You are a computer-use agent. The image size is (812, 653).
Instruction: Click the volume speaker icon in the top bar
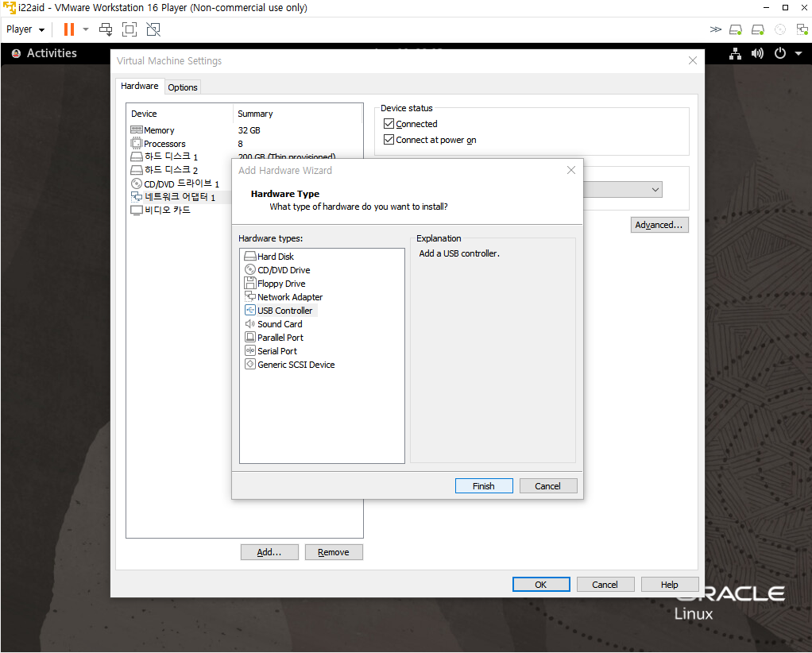pyautogui.click(x=758, y=53)
